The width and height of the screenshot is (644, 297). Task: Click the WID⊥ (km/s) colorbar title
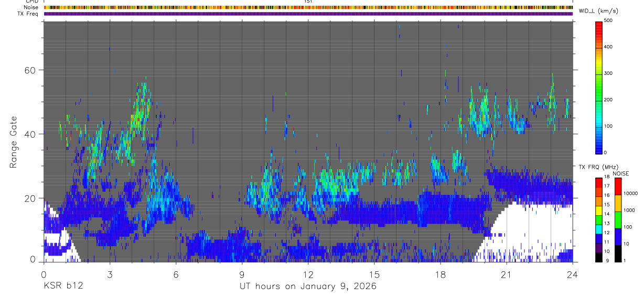tap(600, 10)
